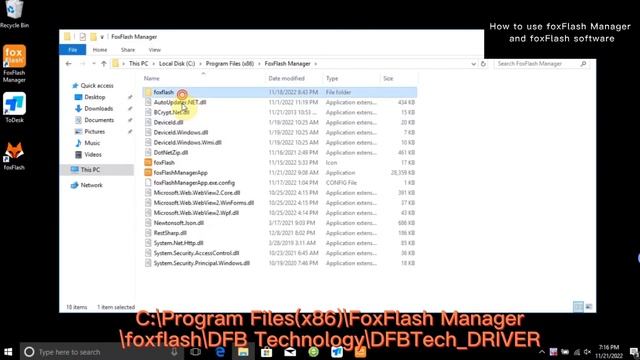
Task: Open the Home ribbon tab
Action: 100,50
